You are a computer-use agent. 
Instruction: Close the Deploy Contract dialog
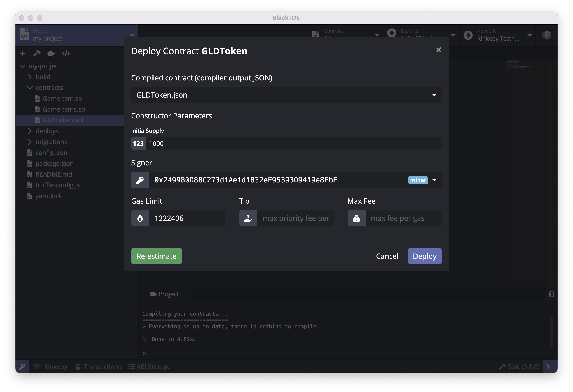click(439, 50)
